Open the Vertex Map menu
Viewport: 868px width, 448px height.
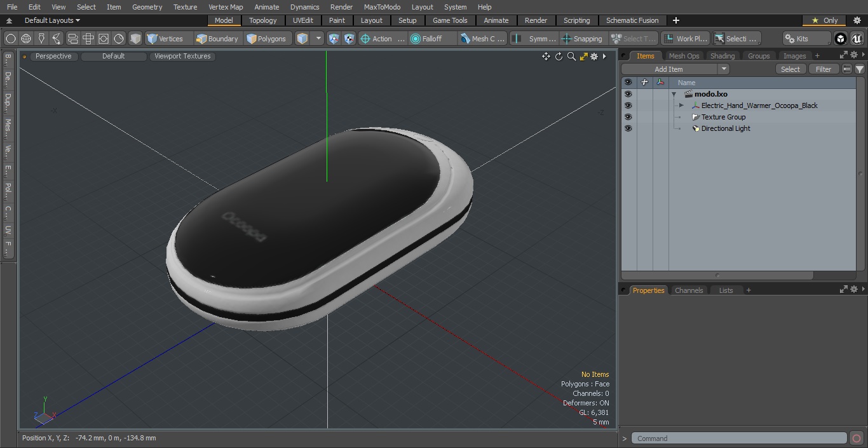coord(226,7)
